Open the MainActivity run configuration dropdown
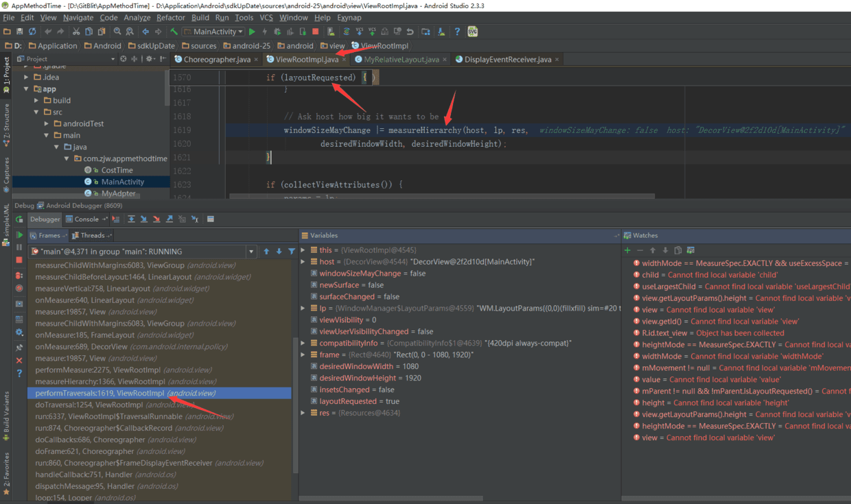 point(213,32)
